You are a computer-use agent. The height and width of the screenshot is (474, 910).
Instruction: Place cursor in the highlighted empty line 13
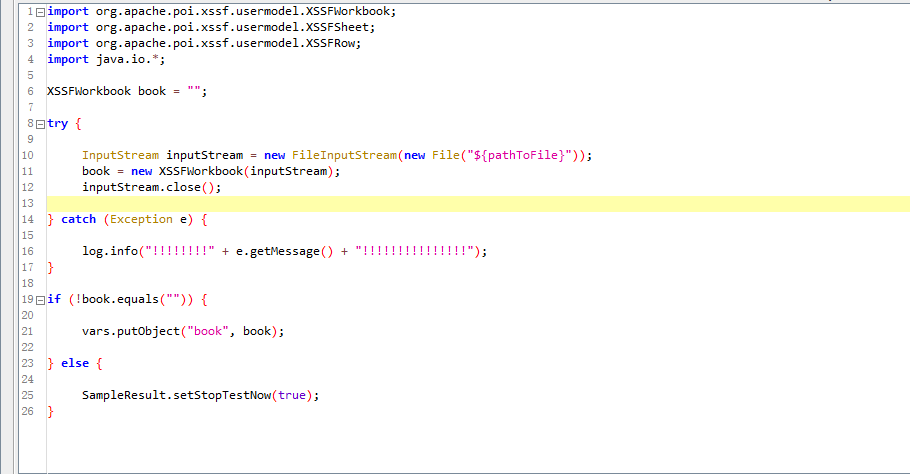478,204
